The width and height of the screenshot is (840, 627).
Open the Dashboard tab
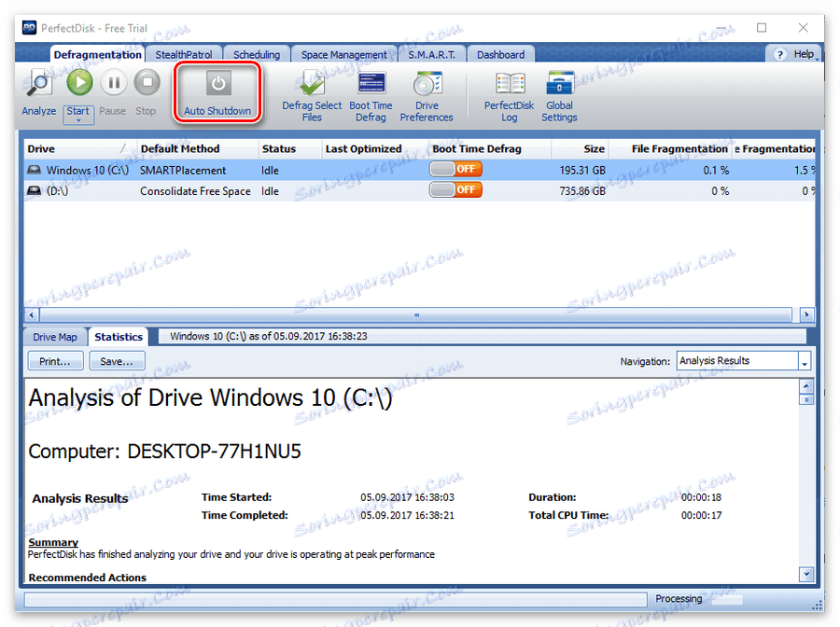point(501,55)
